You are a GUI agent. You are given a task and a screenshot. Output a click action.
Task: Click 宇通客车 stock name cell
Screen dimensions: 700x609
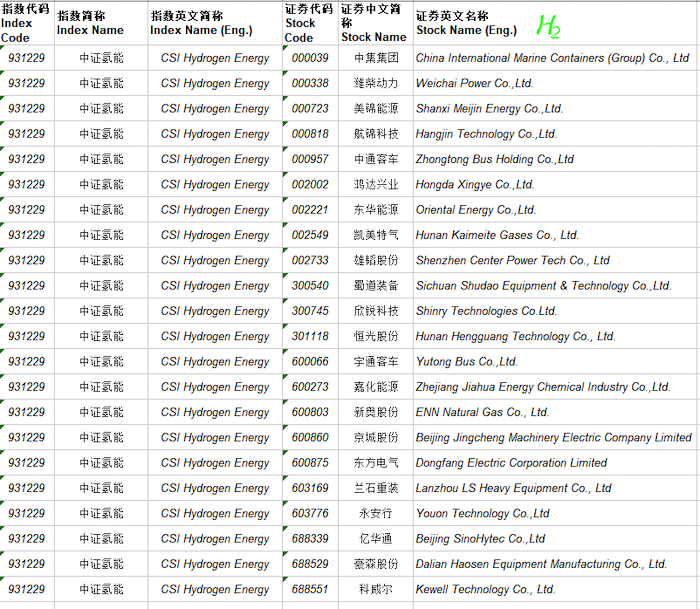tap(375, 361)
